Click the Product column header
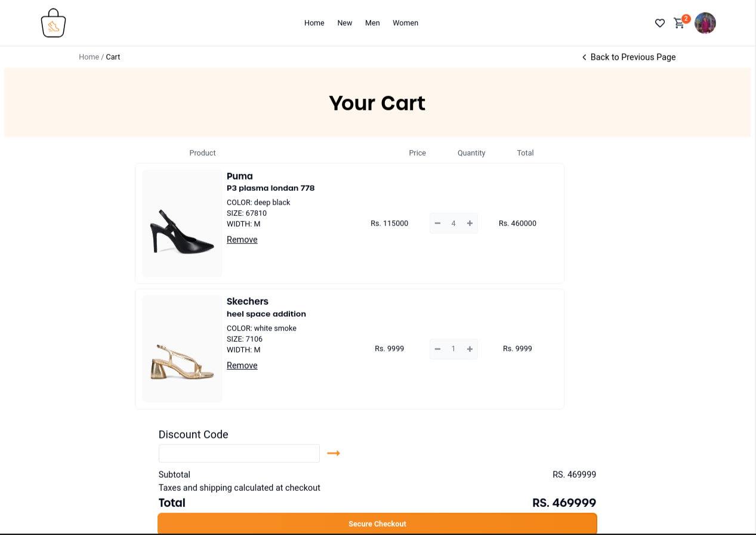 coord(203,153)
